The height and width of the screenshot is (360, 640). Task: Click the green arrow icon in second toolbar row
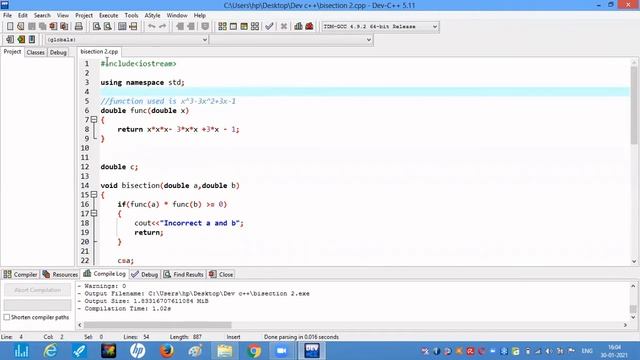[x=21, y=40]
